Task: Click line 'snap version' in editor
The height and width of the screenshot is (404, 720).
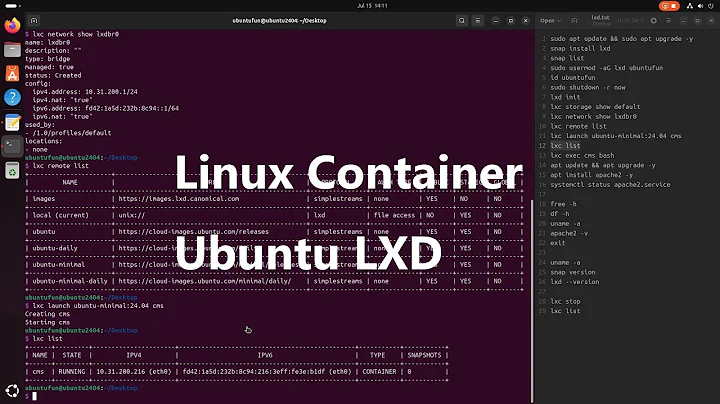Action: [573, 272]
